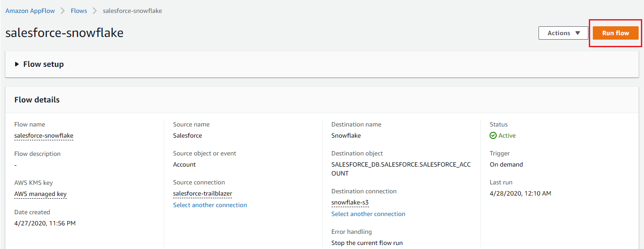This screenshot has width=644, height=249.
Task: Select another connection under Destination connection
Action: (368, 214)
